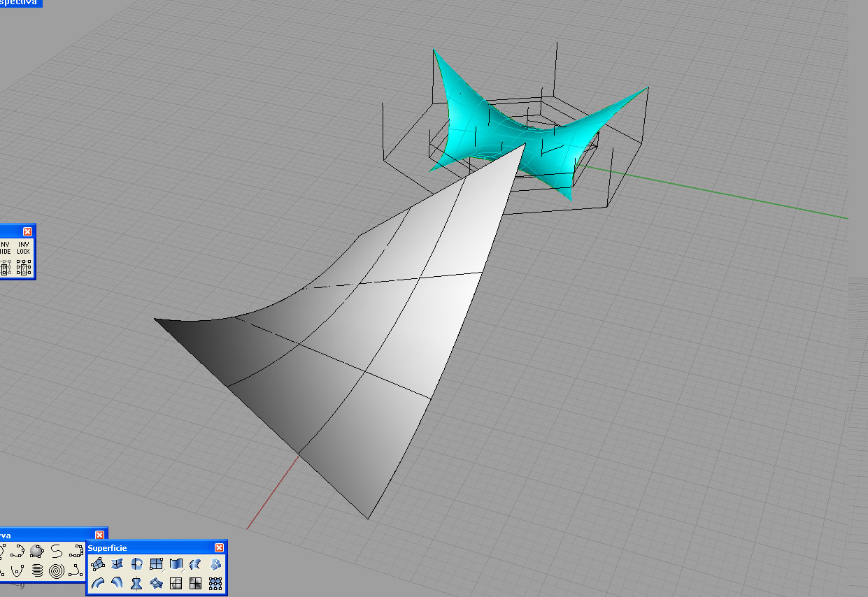Click the INV HIDE icon
The width and height of the screenshot is (868, 597).
pyautogui.click(x=5, y=247)
